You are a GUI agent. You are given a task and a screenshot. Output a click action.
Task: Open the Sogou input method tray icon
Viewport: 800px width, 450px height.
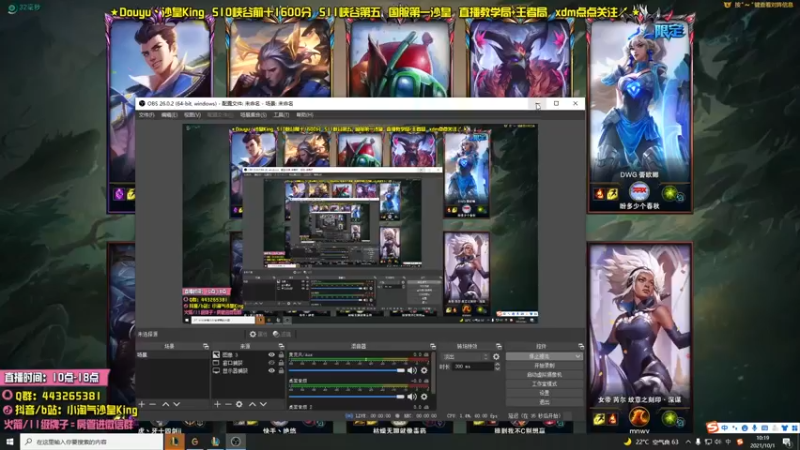[x=740, y=442]
